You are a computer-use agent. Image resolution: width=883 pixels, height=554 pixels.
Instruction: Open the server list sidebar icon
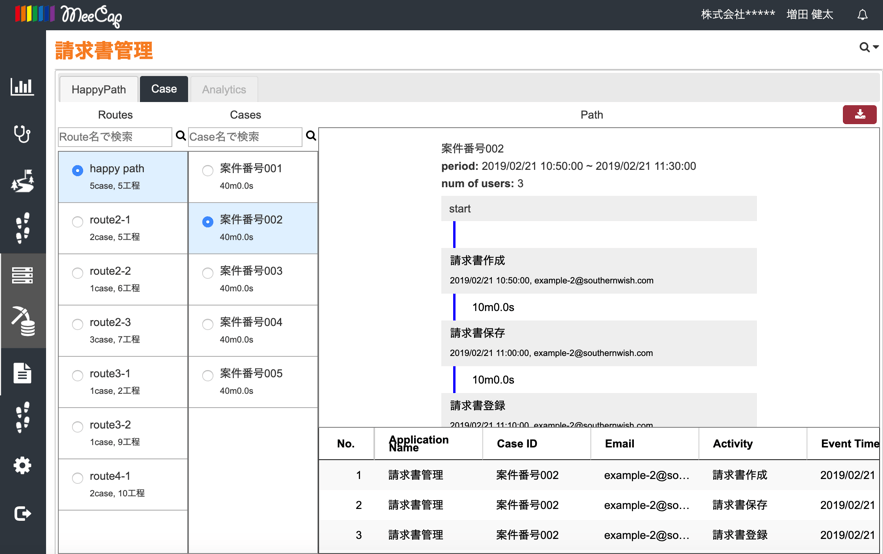pos(22,275)
